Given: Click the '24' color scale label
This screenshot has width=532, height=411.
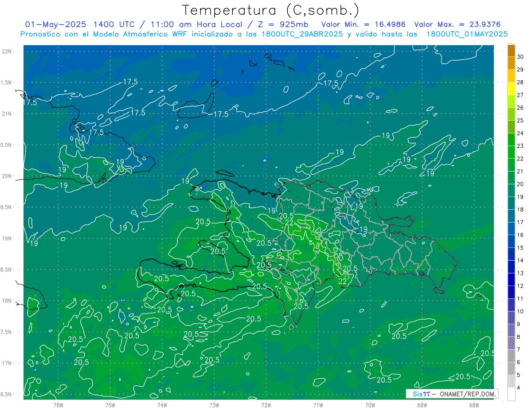Looking at the screenshot, I should pyautogui.click(x=520, y=133).
